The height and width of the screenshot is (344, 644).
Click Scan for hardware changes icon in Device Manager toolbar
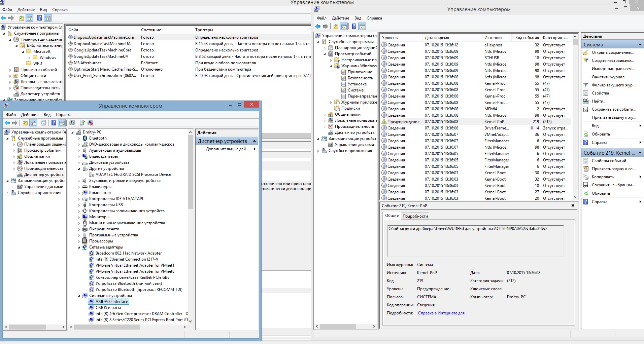point(72,123)
